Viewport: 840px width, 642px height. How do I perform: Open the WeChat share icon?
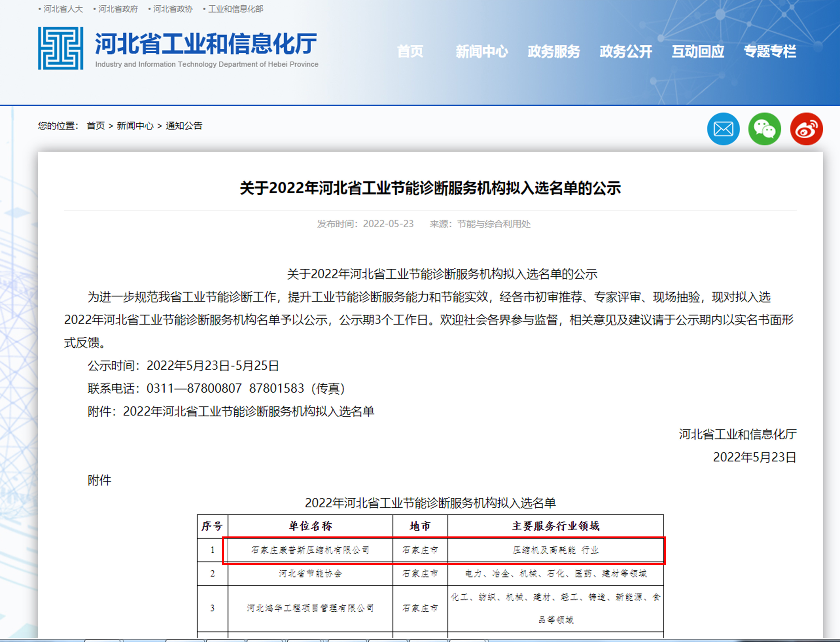click(764, 129)
